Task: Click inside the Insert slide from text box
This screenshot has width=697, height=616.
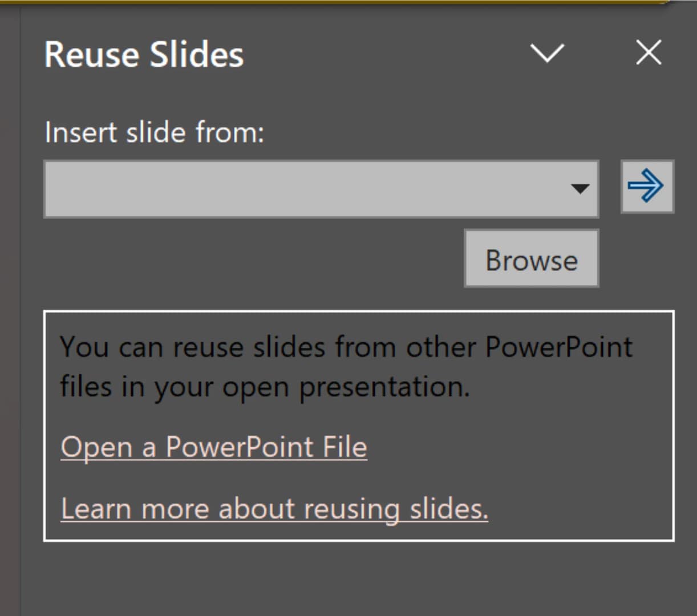Action: point(285,188)
